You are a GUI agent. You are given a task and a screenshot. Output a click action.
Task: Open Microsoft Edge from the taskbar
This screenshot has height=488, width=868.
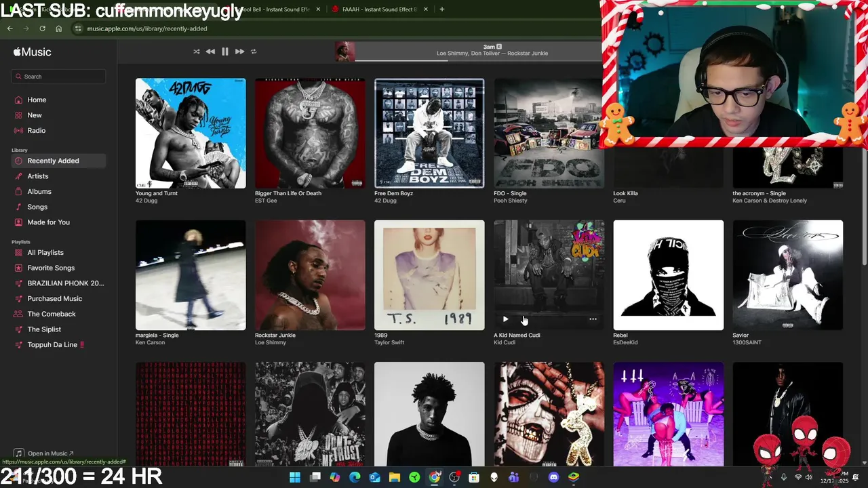pos(355,477)
